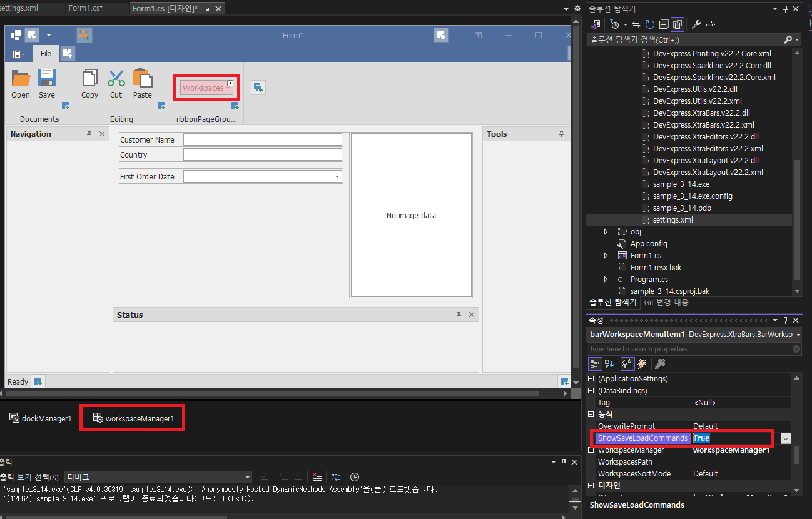Select Program.cs in Solution Explorer
The image size is (812, 519).
[649, 280]
